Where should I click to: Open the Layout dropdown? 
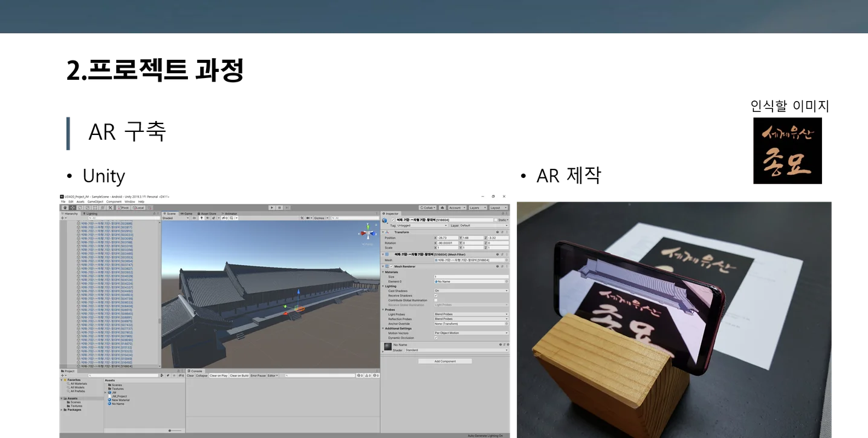click(498, 208)
